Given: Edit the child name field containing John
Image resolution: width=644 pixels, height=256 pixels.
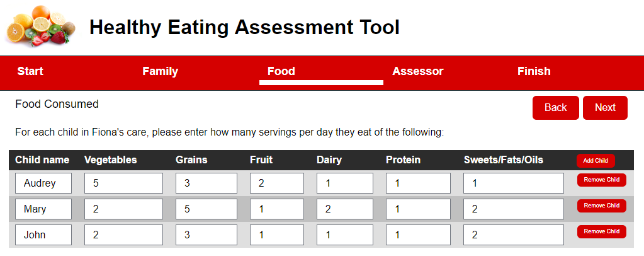Looking at the screenshot, I should pos(43,235).
